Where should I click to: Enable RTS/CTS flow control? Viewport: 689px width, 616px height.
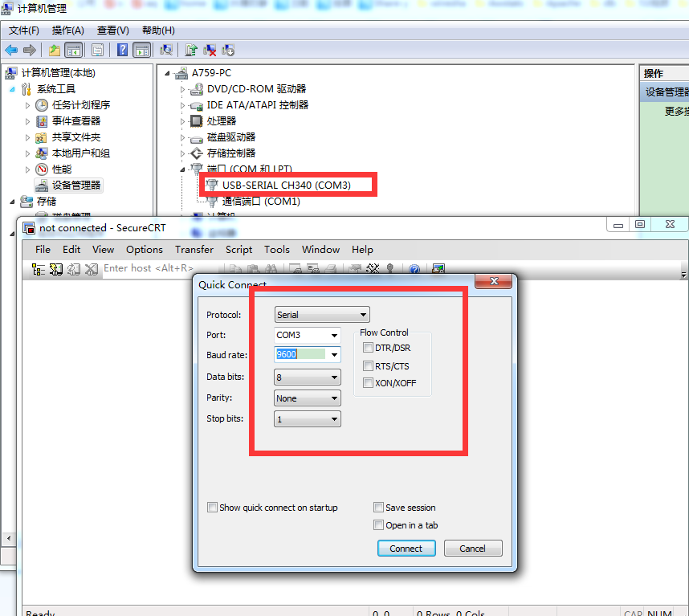[x=368, y=365]
